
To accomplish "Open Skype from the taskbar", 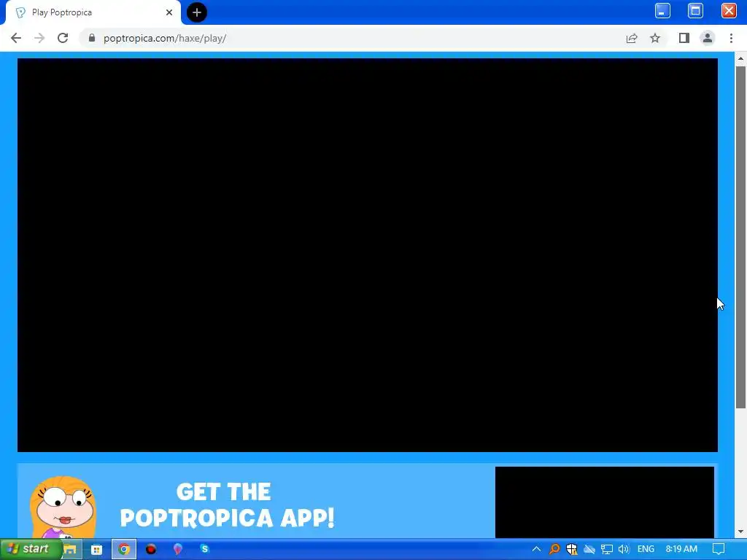I will coord(205,549).
